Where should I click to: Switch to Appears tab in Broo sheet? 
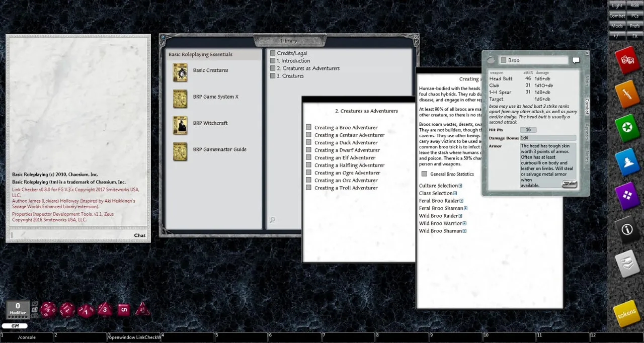point(586,133)
